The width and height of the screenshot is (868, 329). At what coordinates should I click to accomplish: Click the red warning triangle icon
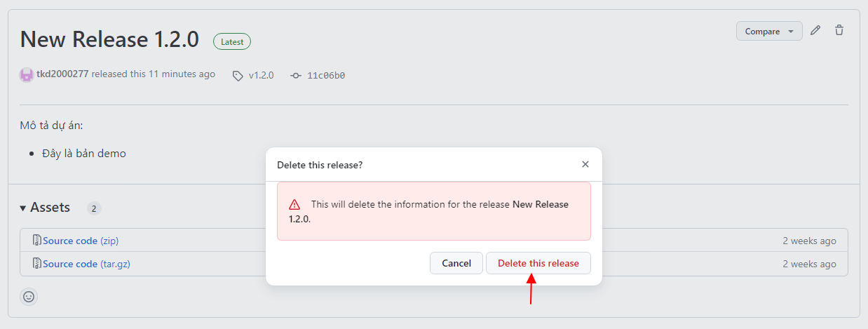[x=294, y=205]
